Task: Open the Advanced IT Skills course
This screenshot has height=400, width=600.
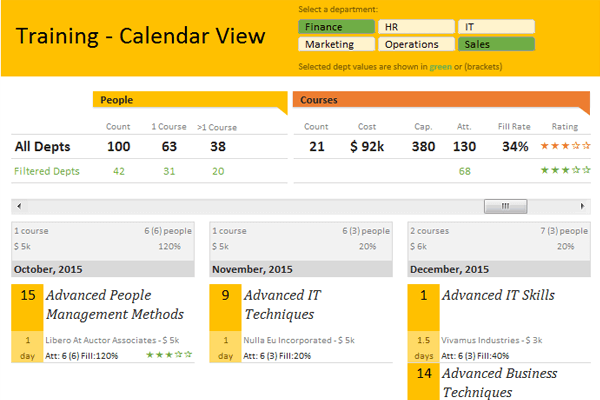Action: coord(498,295)
